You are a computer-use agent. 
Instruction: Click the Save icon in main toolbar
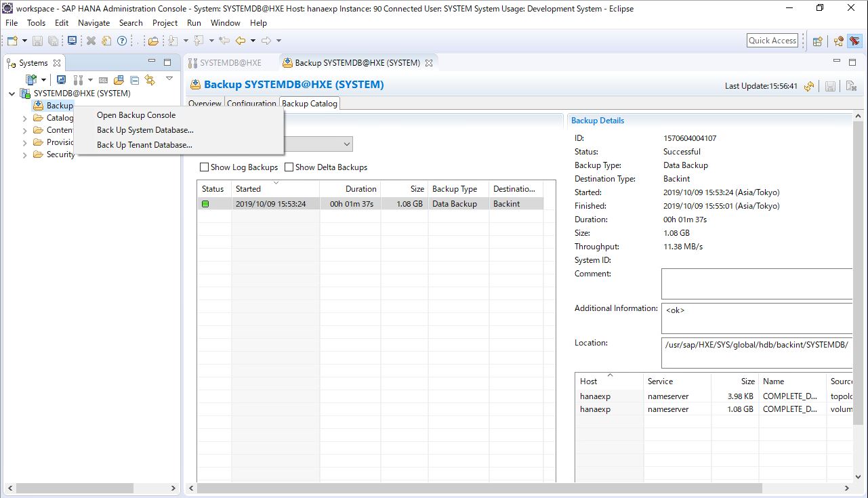(38, 41)
